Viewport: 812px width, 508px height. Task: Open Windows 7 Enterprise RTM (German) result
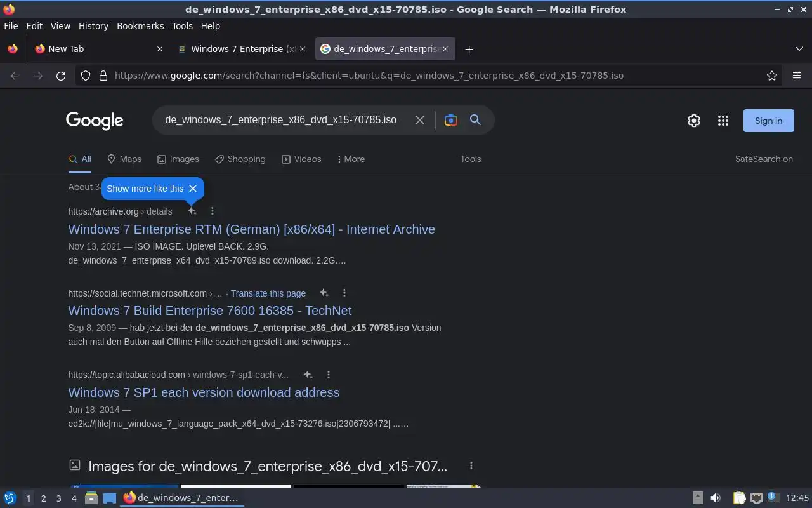pos(251,229)
